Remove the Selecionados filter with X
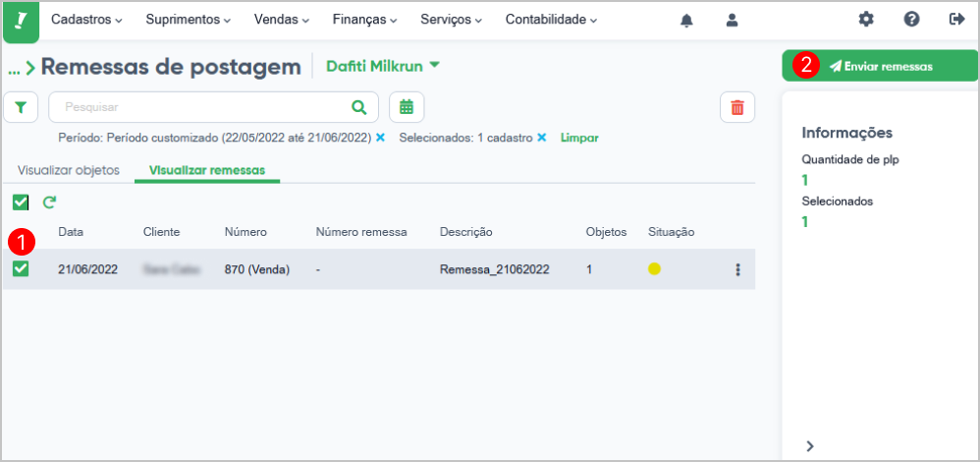Image resolution: width=980 pixels, height=462 pixels. point(542,137)
